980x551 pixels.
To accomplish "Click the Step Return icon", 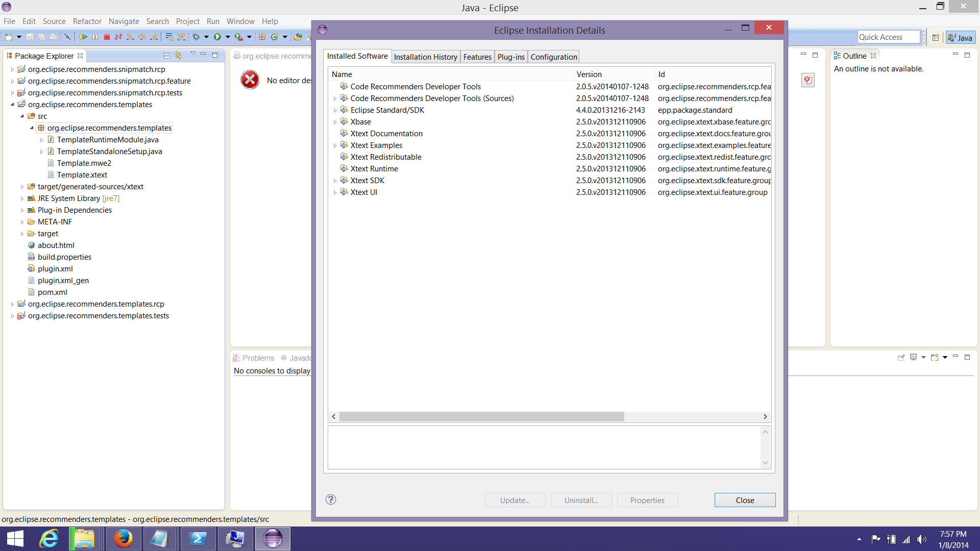I will pos(154,37).
